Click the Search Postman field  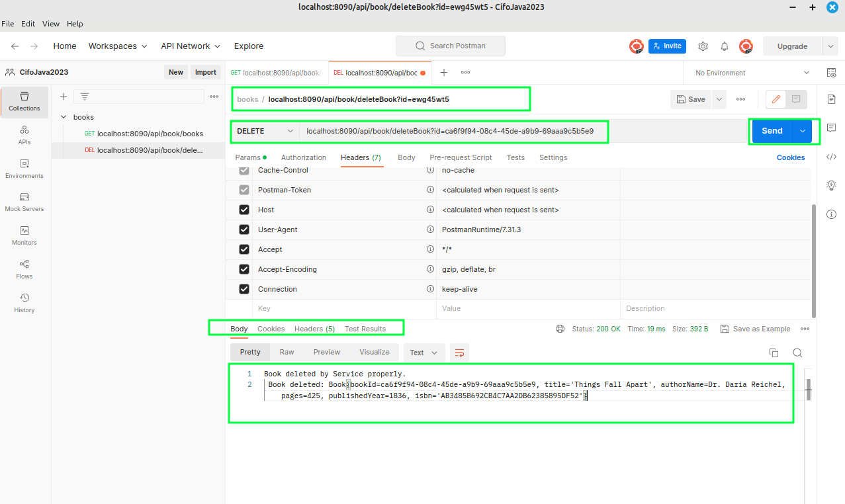451,46
